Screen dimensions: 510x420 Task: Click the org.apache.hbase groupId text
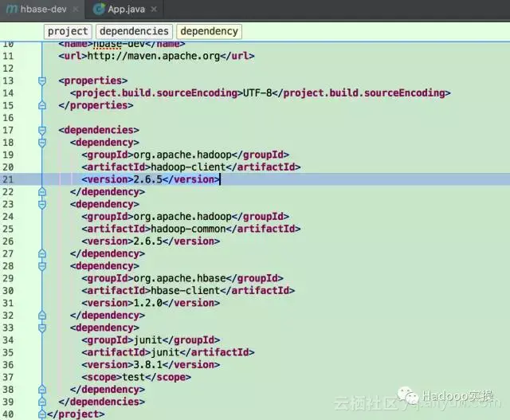[x=179, y=278]
